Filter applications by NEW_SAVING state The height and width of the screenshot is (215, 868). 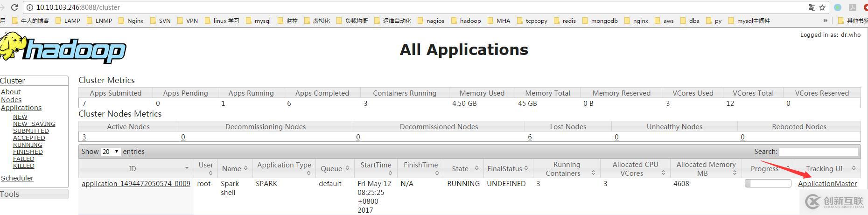pos(34,124)
